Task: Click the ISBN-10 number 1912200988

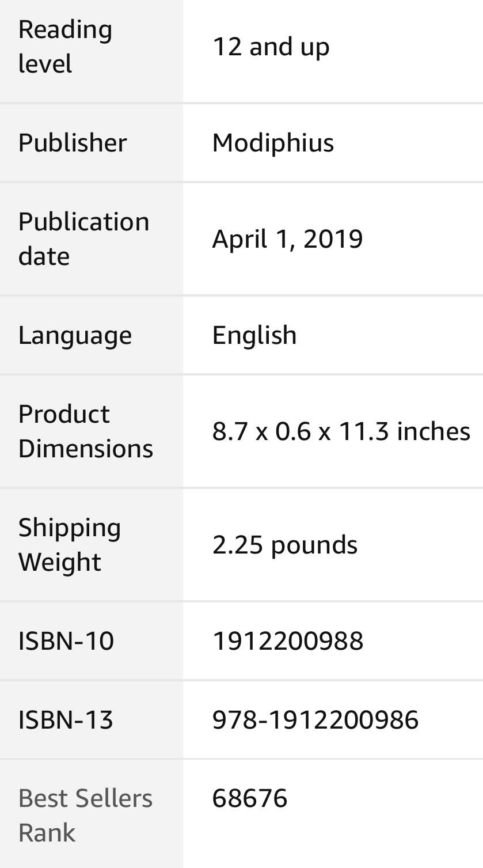Action: tap(288, 641)
